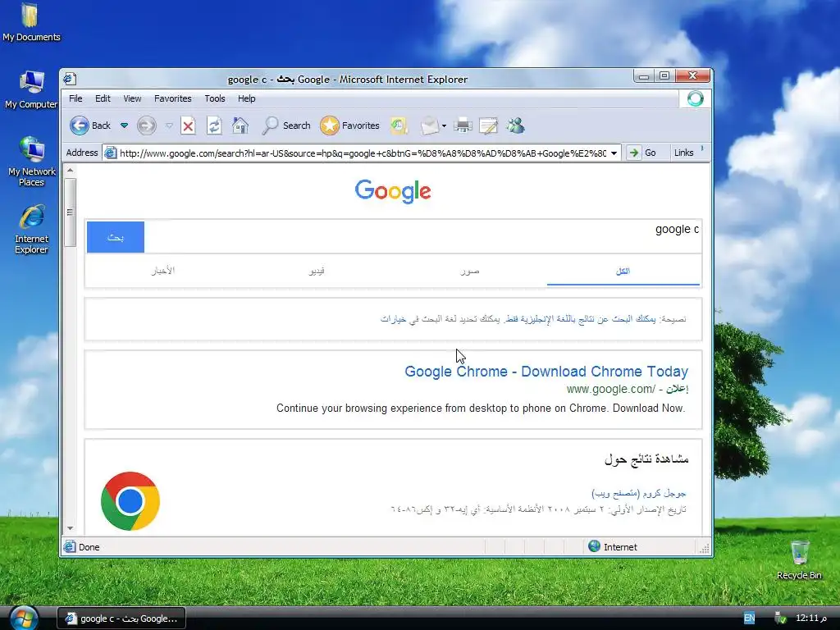The width and height of the screenshot is (840, 630).
Task: Print page using the printer icon
Action: click(x=463, y=126)
